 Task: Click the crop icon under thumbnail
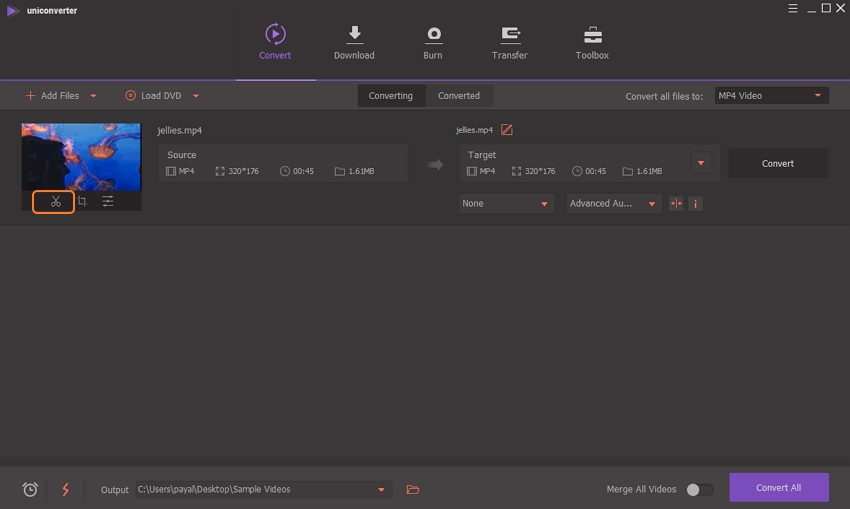coord(82,202)
